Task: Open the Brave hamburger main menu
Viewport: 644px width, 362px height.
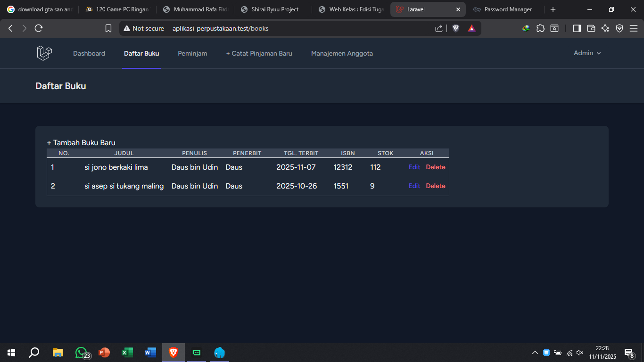Action: coord(634,28)
